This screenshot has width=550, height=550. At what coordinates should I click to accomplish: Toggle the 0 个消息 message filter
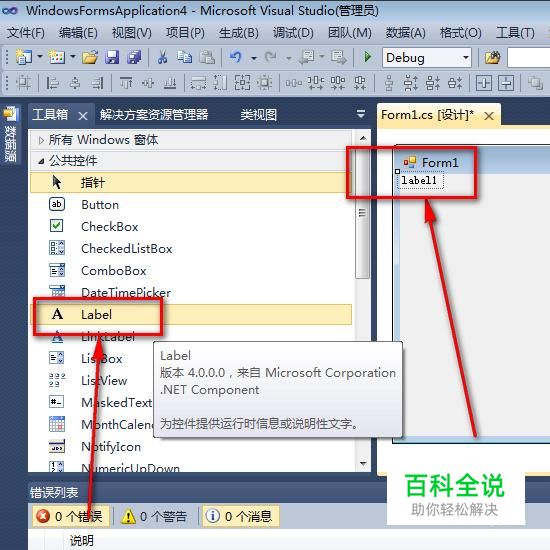(x=241, y=516)
